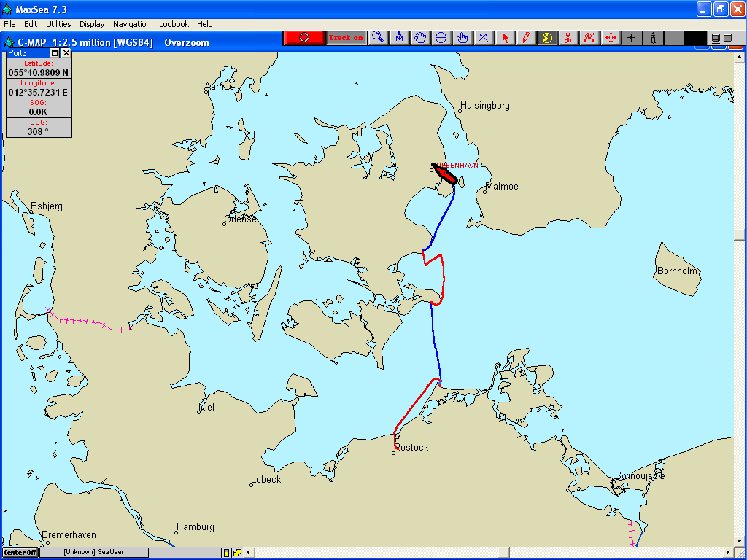Click the vertical scrollbar thumb

(x=739, y=235)
